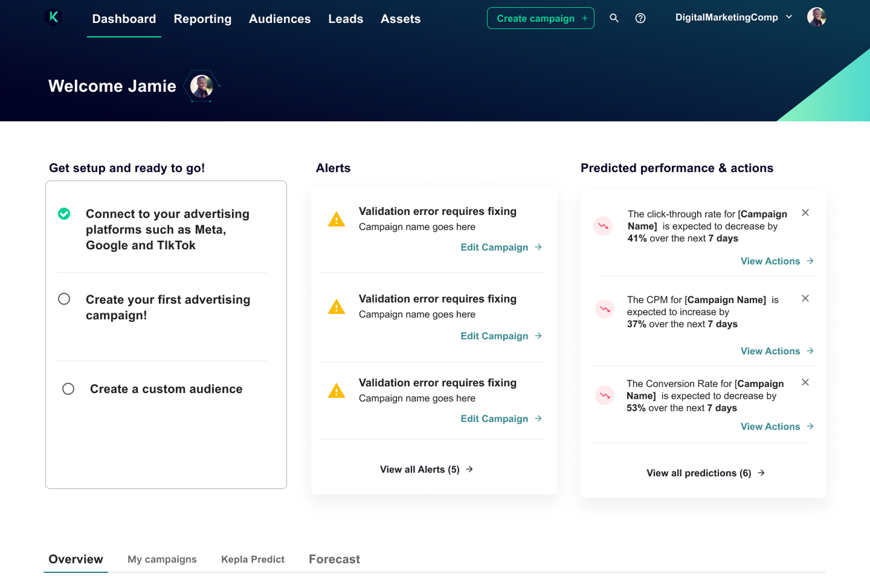Switch to the Kepla Predict tab
The height and width of the screenshot is (588, 870).
253,559
